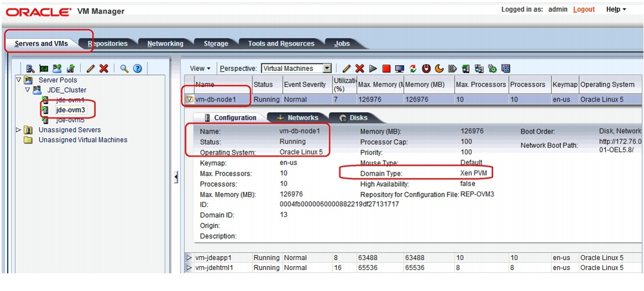Switch to the Networking tab
Image resolution: width=644 pixels, height=291 pixels.
[165, 44]
